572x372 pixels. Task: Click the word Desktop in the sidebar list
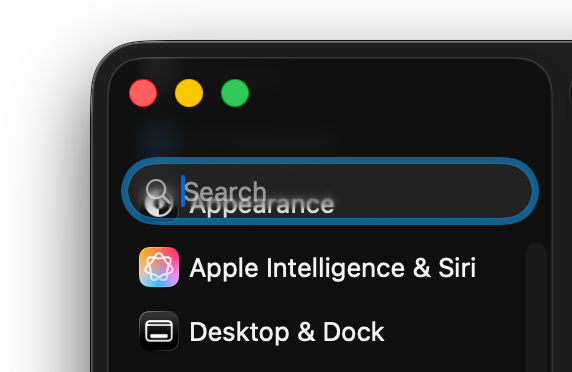tap(239, 332)
